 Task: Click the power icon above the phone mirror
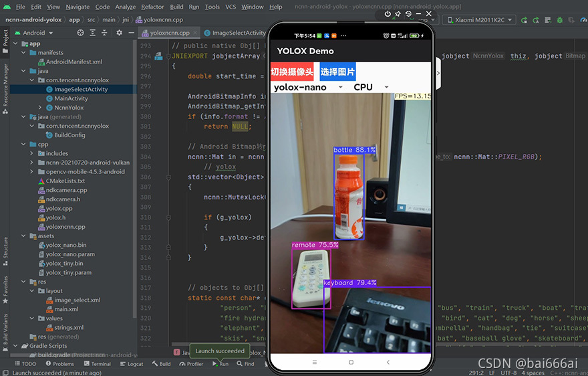point(388,14)
